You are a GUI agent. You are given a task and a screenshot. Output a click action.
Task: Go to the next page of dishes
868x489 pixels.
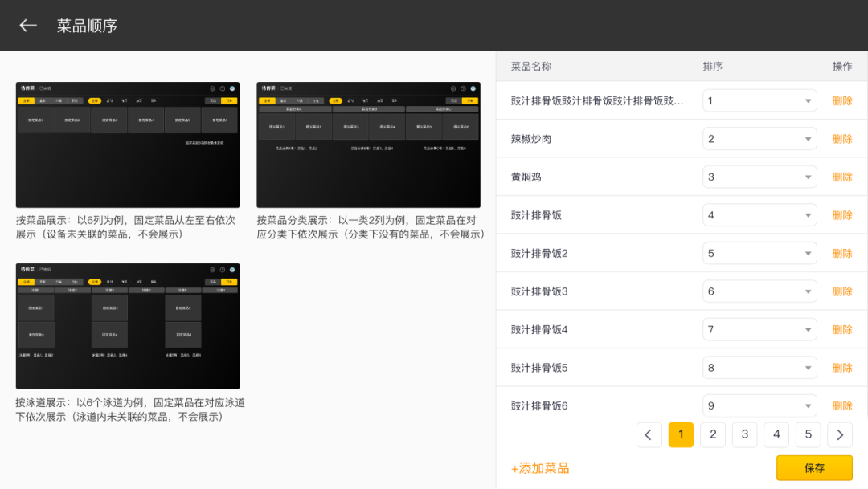[840, 434]
